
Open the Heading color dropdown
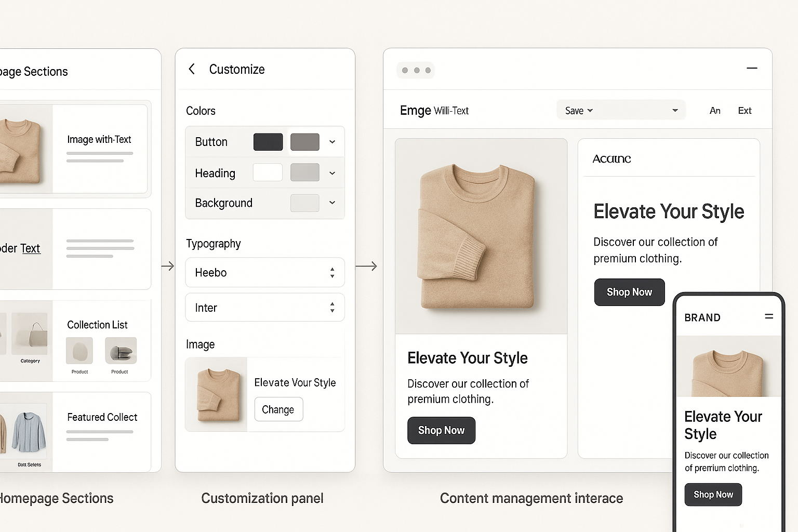(332, 172)
